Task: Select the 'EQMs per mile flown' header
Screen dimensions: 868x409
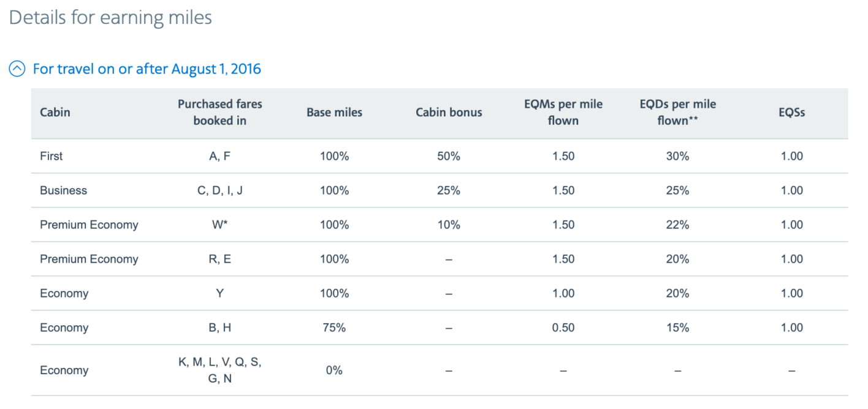Action: 563,112
